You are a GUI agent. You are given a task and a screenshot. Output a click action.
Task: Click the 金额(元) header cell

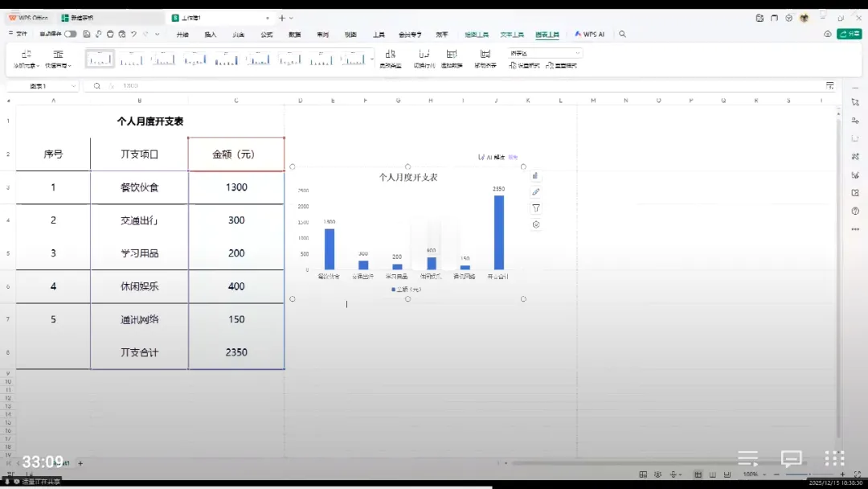point(236,154)
